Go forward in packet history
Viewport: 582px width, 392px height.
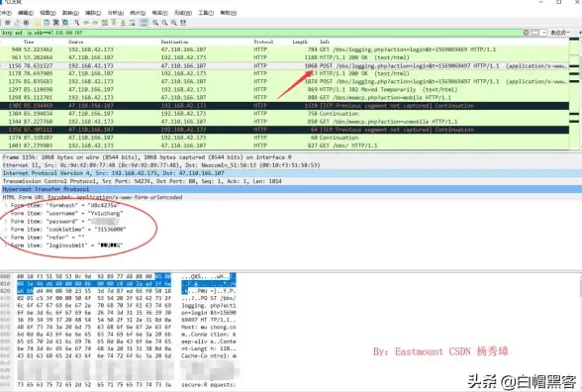point(95,23)
